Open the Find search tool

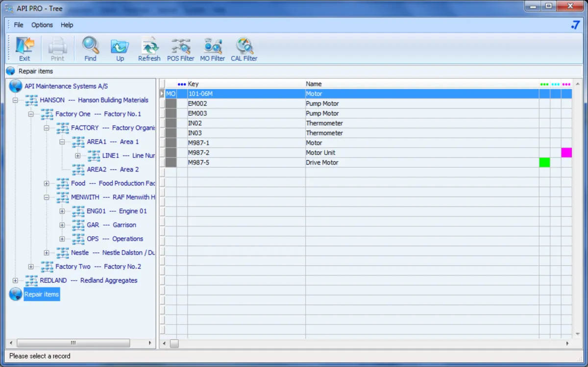pyautogui.click(x=90, y=49)
